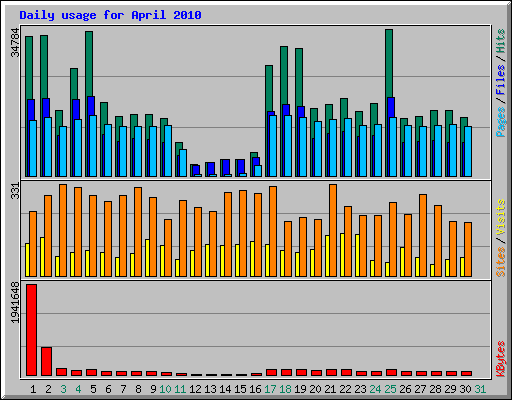Click the green day "18" x-axis label
The image size is (512, 400).
(x=285, y=389)
